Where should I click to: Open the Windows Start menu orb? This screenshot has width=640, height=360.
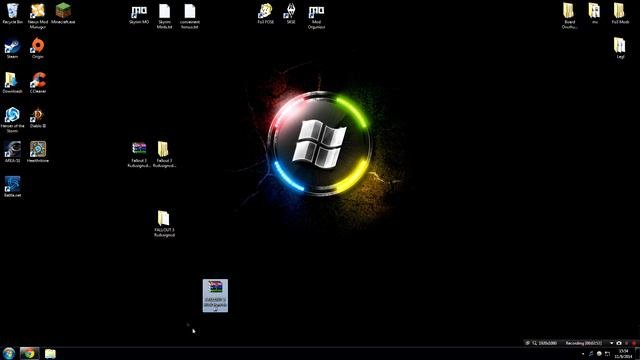(x=9, y=353)
